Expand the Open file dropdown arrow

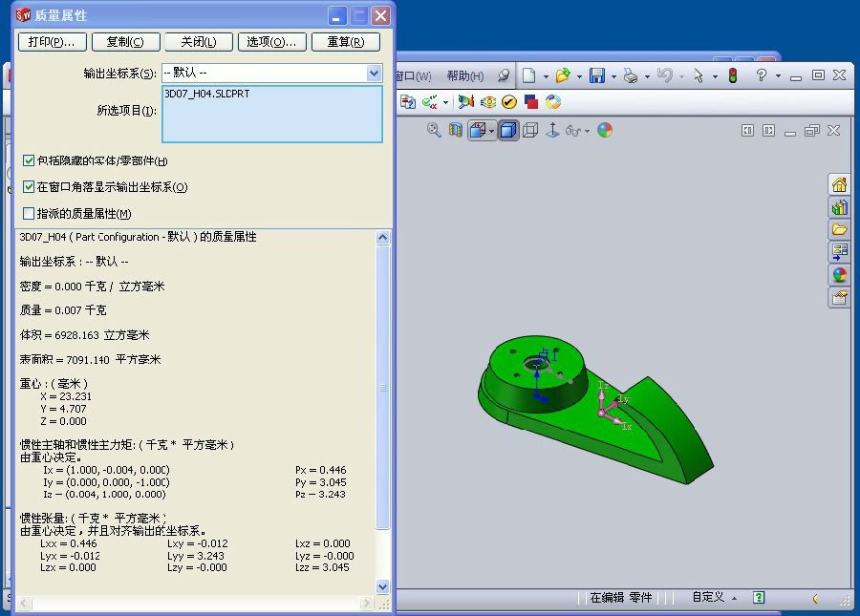pos(578,76)
